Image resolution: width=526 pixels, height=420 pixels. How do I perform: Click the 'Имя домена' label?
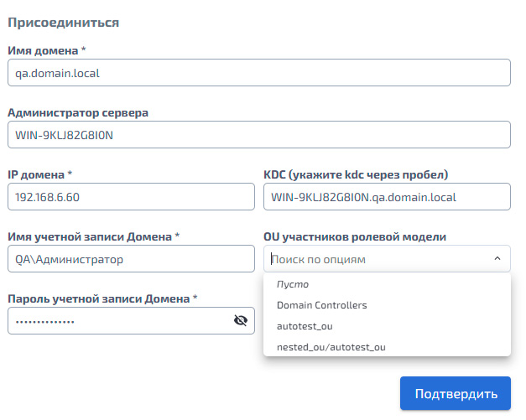click(x=47, y=50)
